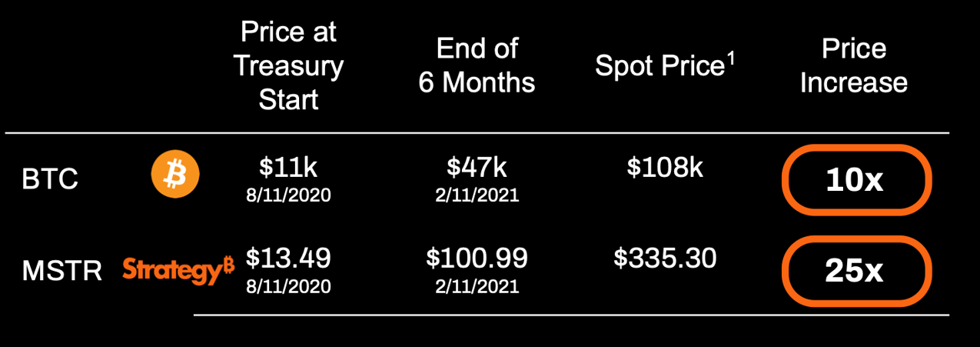Select the $11k BTC starting price
Image resolution: width=980 pixels, height=347 pixels.
pyautogui.click(x=288, y=166)
